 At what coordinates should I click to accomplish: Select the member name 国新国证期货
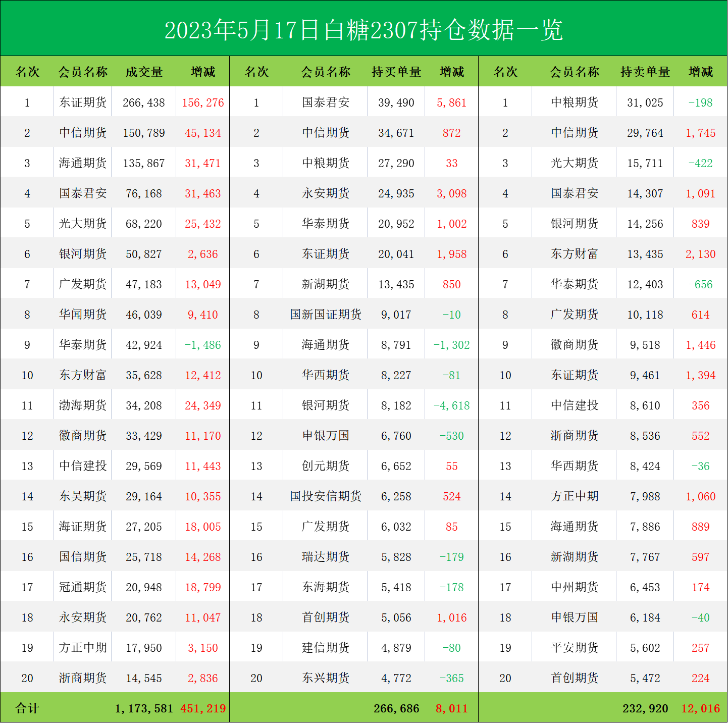click(326, 314)
